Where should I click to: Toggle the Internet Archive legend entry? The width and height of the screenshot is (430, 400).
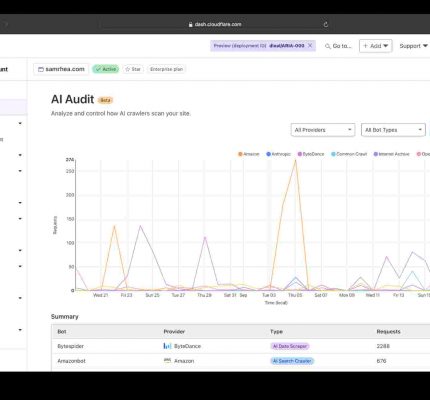point(391,154)
